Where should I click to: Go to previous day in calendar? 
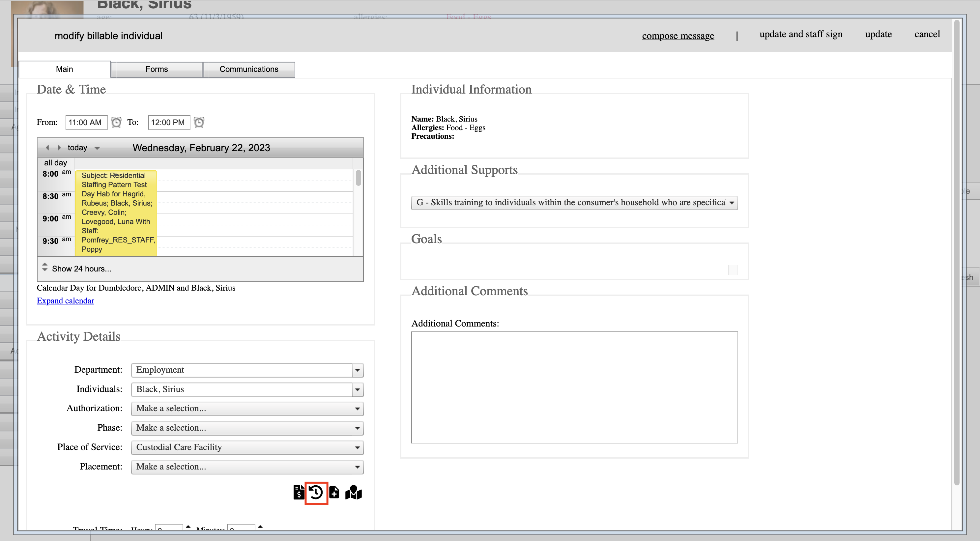(47, 148)
